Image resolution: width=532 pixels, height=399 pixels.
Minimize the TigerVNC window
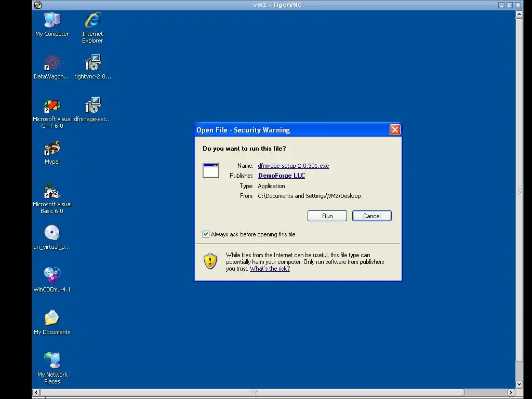[501, 5]
